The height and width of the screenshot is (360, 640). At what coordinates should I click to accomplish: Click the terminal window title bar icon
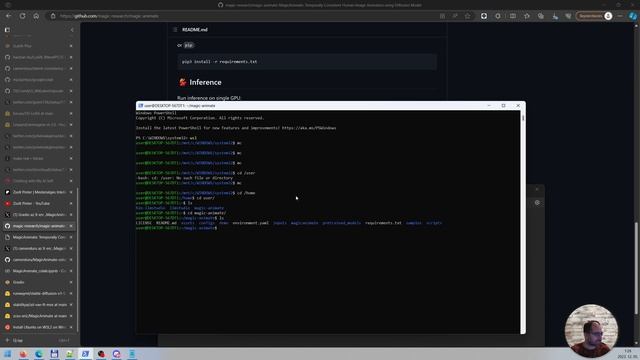[x=140, y=105]
